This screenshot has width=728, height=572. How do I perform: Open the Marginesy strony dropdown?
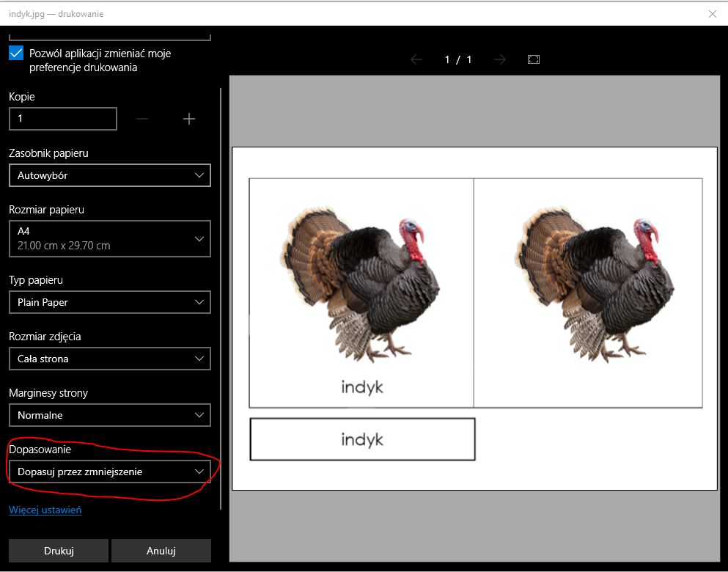pyautogui.click(x=109, y=415)
